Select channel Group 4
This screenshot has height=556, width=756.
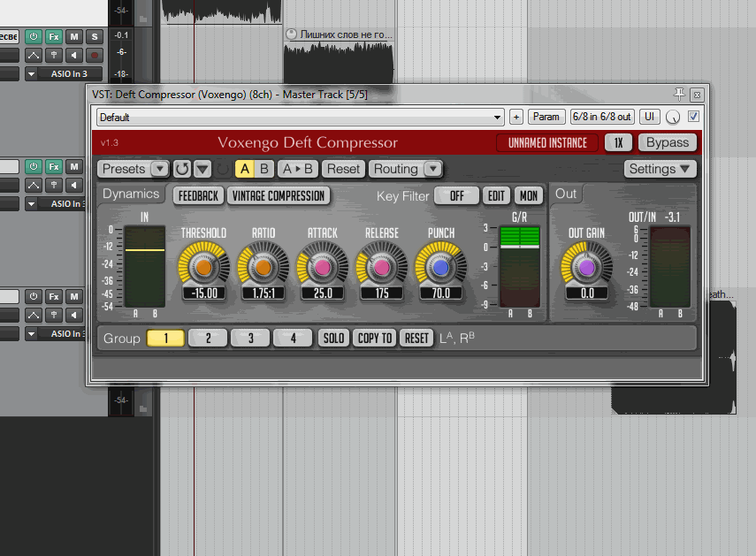pos(293,339)
